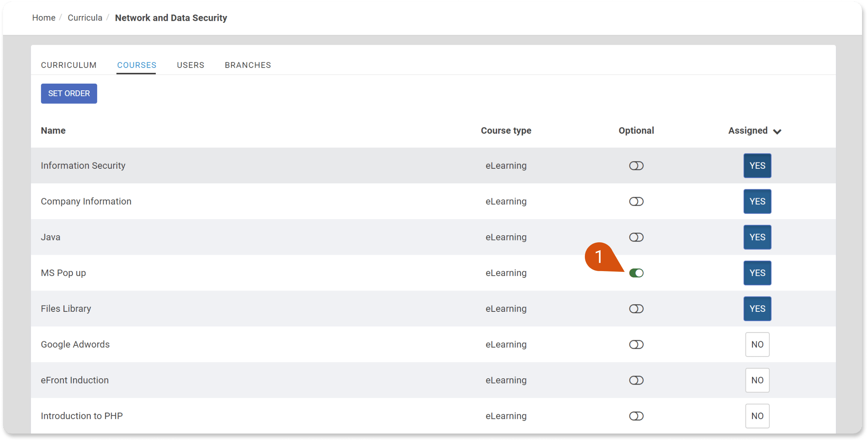The image size is (868, 441).
Task: Click the Name column header
Action: click(53, 131)
